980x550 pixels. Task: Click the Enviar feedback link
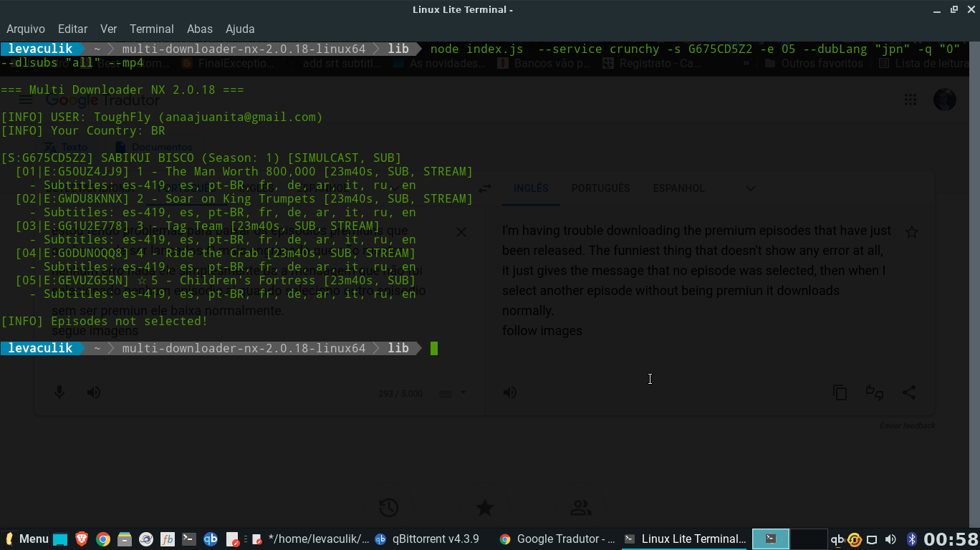point(907,425)
